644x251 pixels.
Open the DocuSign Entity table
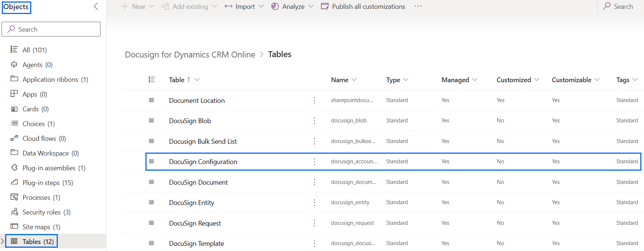[191, 202]
